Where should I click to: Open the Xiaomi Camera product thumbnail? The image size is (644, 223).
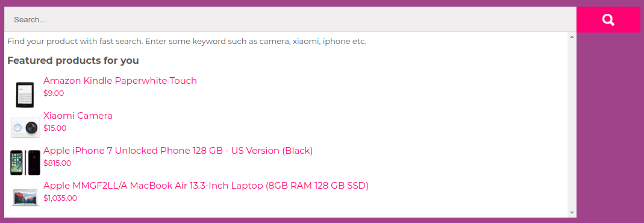click(x=25, y=128)
